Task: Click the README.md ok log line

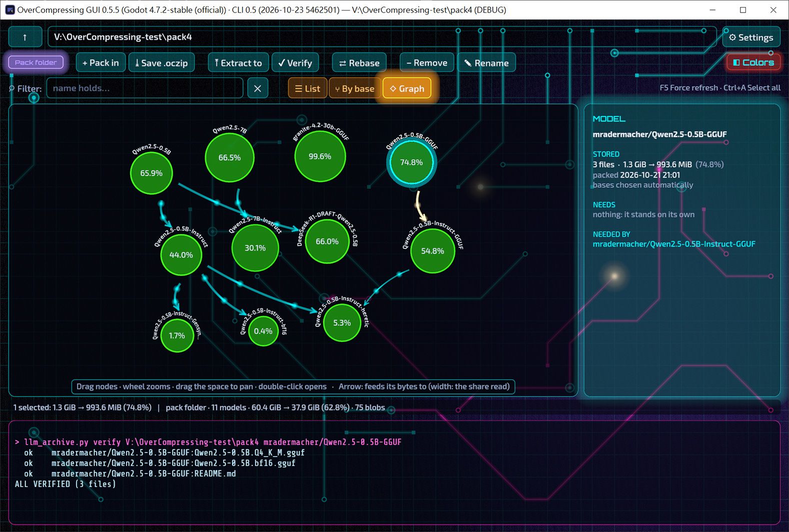Action: [130, 473]
